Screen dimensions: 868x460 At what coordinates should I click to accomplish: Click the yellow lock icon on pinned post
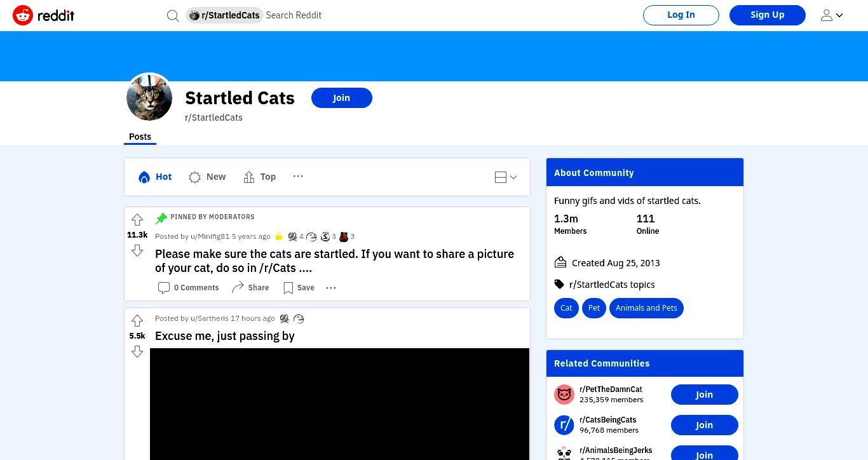[x=278, y=236]
